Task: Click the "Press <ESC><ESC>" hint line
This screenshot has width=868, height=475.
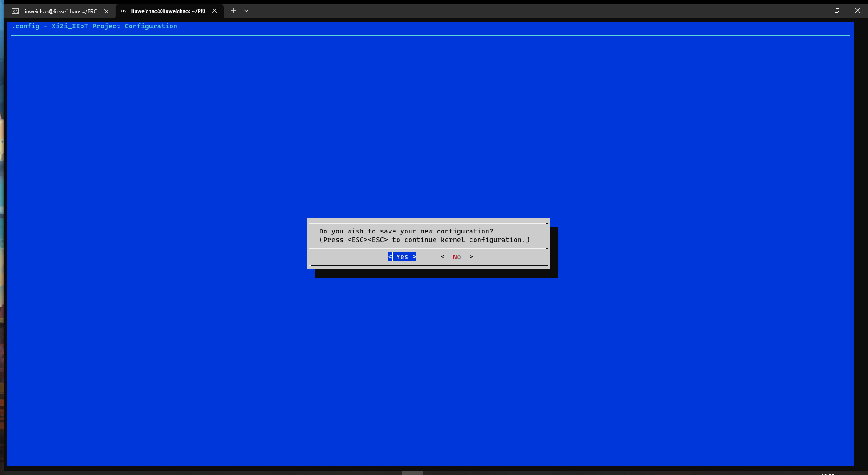Action: [x=425, y=240]
